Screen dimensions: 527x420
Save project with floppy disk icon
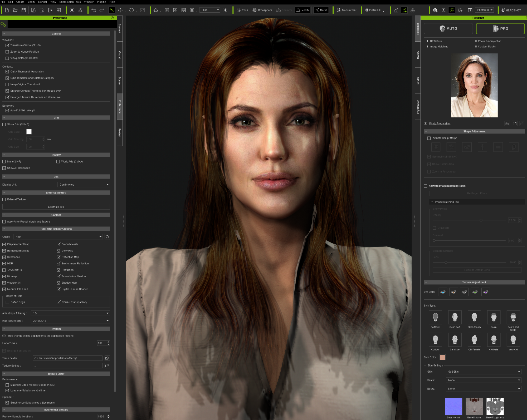[24, 10]
